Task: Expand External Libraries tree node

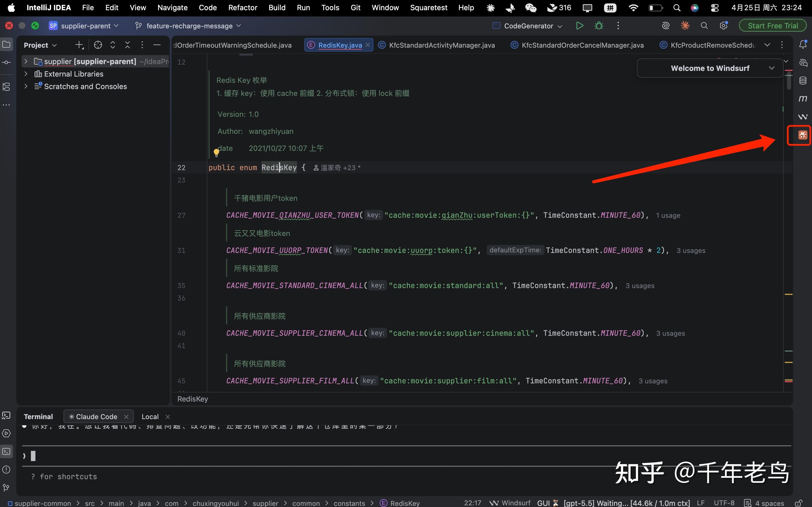Action: [x=26, y=74]
